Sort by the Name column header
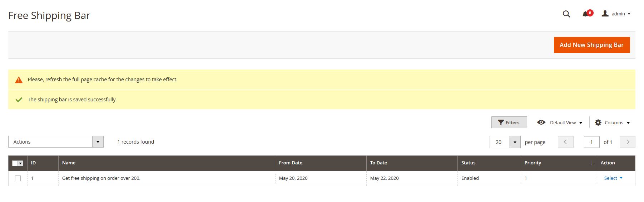The image size is (644, 202). tap(69, 163)
